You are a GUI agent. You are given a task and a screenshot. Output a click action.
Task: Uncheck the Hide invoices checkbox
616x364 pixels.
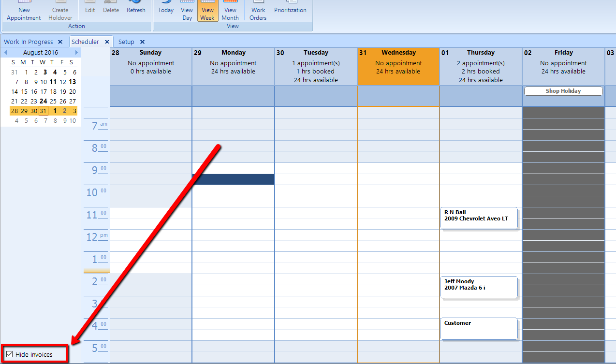(x=10, y=354)
